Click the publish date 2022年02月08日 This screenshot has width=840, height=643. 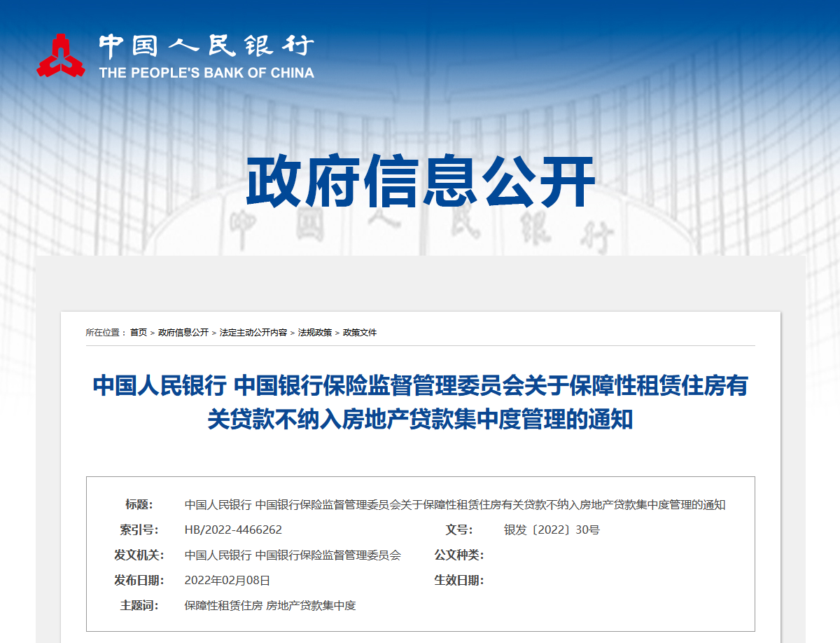coord(227,580)
